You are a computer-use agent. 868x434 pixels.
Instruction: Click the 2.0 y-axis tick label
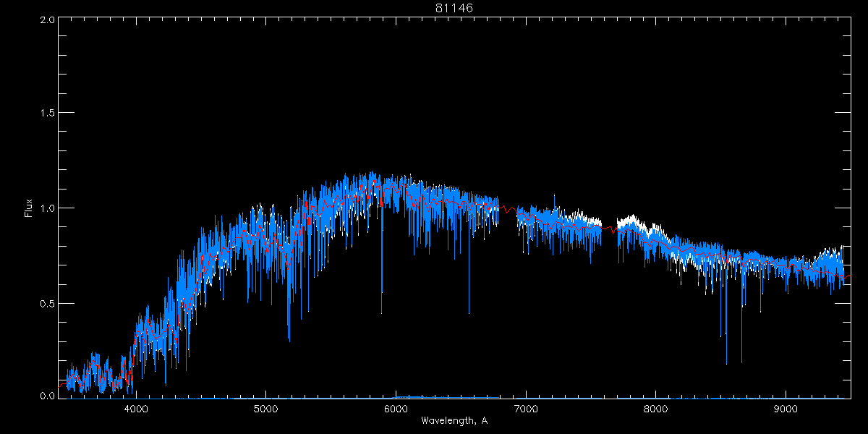point(47,20)
